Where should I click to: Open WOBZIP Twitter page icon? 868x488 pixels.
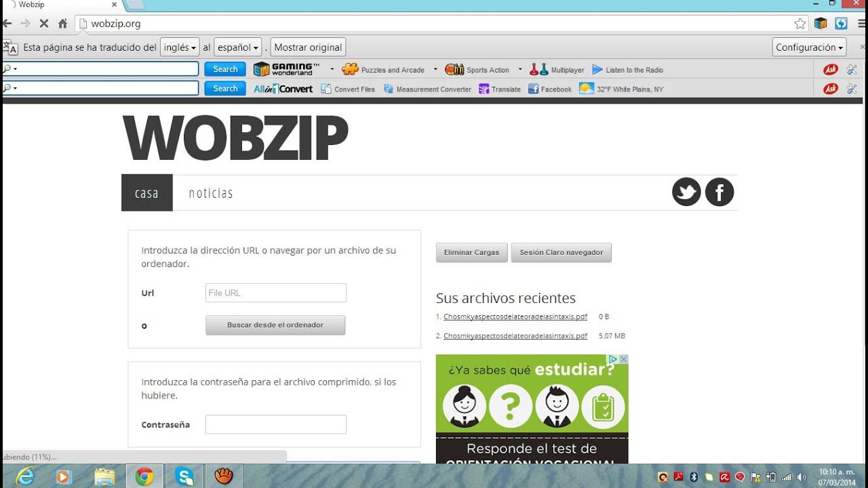(686, 192)
